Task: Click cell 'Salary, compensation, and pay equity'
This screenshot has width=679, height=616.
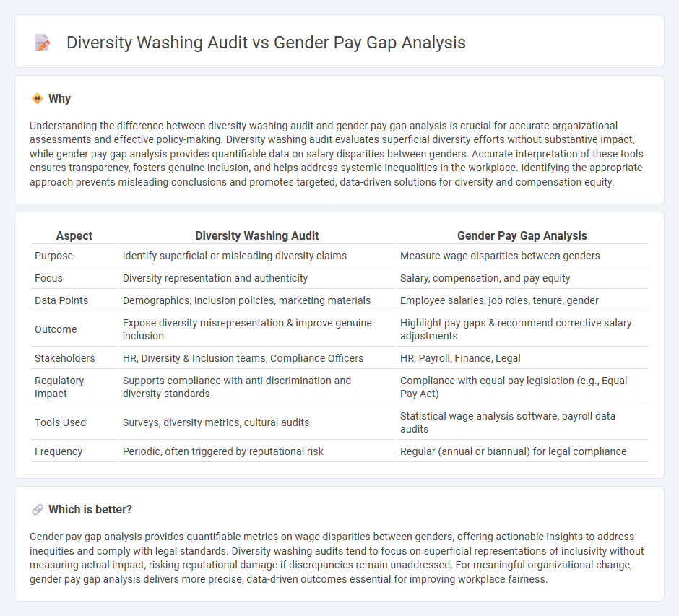Action: [x=522, y=278]
